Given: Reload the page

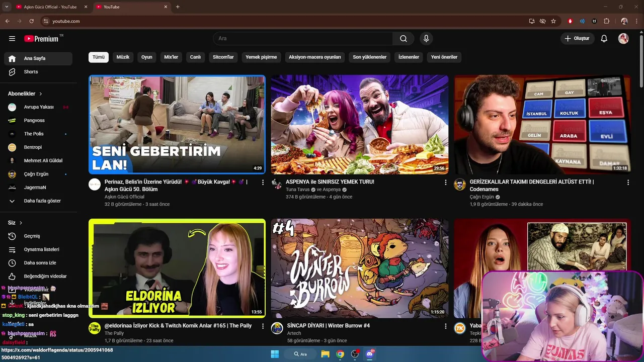Looking at the screenshot, I should [32, 21].
